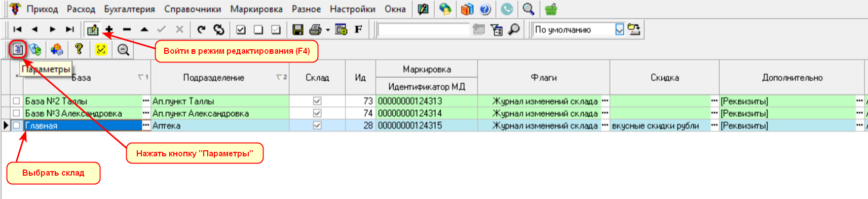This screenshot has height=199, width=868.
Task: Click the Ид column header
Action: pyautogui.click(x=360, y=78)
